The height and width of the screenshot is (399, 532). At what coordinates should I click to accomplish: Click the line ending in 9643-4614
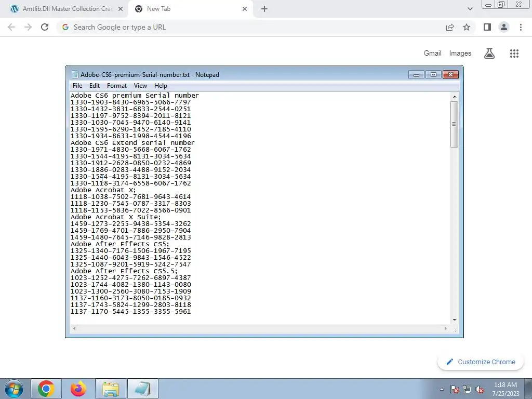[x=130, y=197]
